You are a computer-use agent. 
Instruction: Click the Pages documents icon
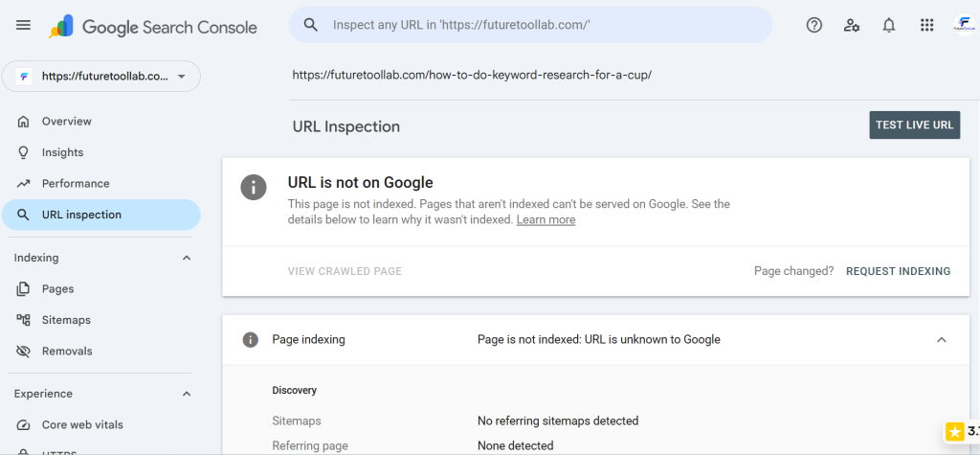(x=23, y=289)
